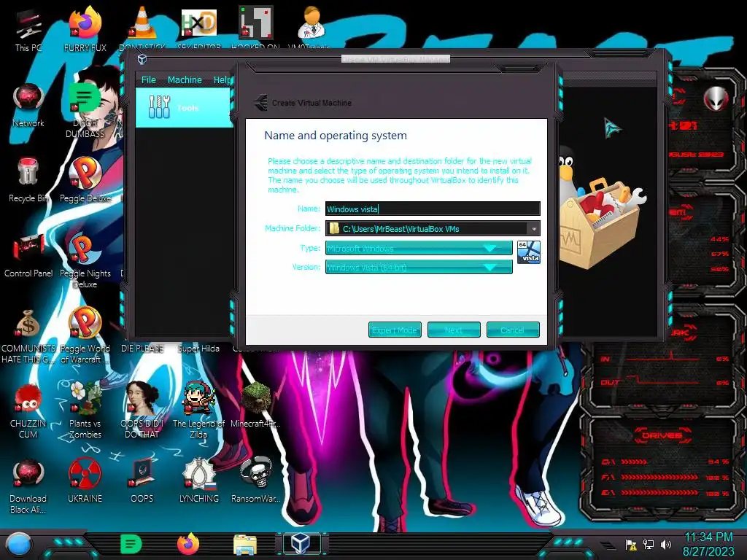Click the Next button in the wizard
The image size is (747, 560).
tap(454, 330)
